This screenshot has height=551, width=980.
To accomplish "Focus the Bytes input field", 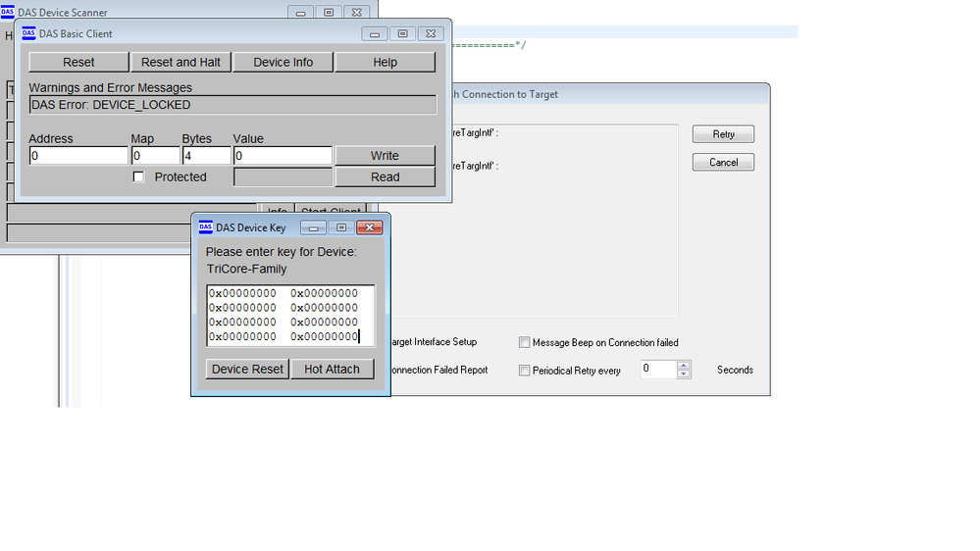I will 206,156.
